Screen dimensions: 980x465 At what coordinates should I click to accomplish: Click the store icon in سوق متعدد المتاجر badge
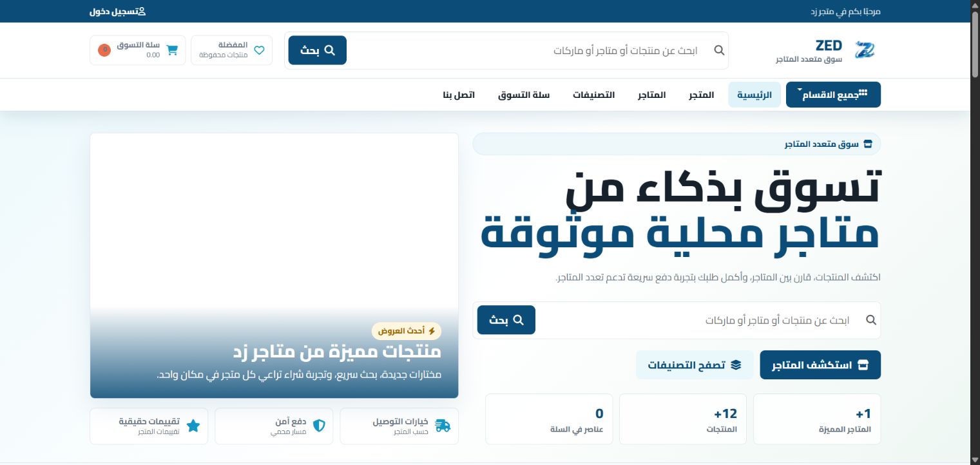[867, 144]
